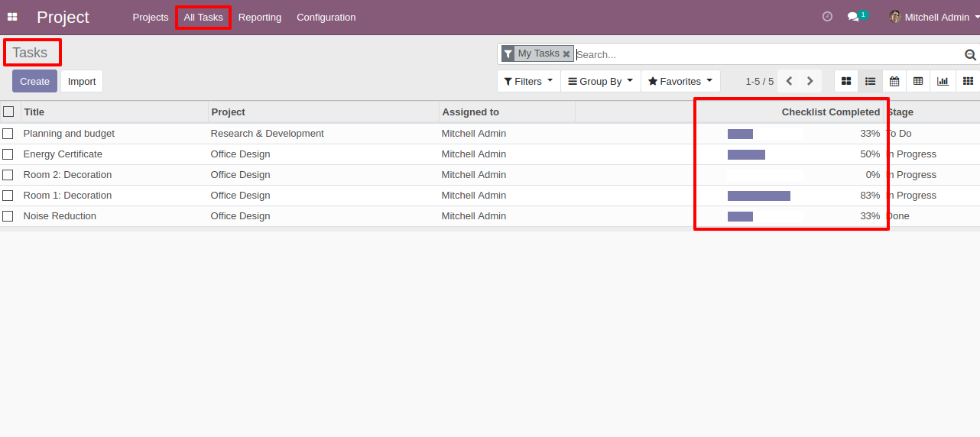
Task: Click the search magnifier icon
Action: pos(970,54)
